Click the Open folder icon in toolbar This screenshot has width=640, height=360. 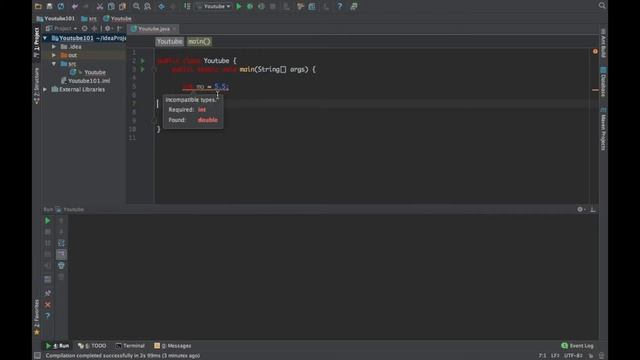tap(38, 6)
